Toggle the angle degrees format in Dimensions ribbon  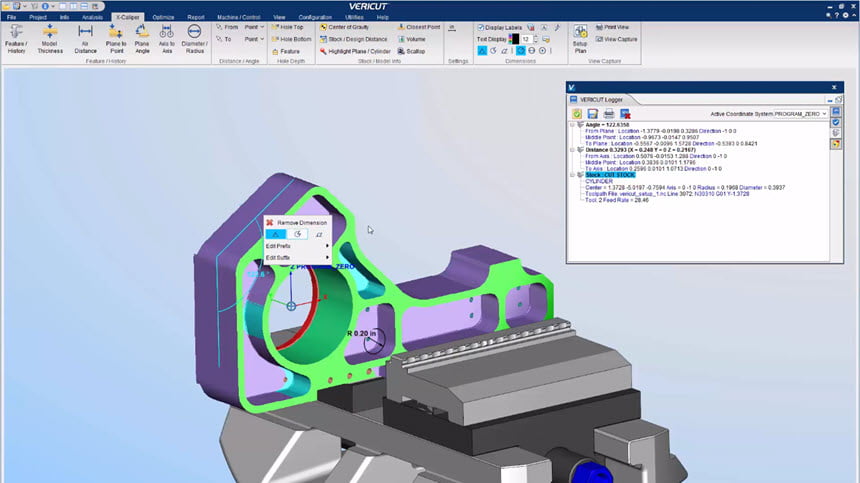[x=482, y=50]
